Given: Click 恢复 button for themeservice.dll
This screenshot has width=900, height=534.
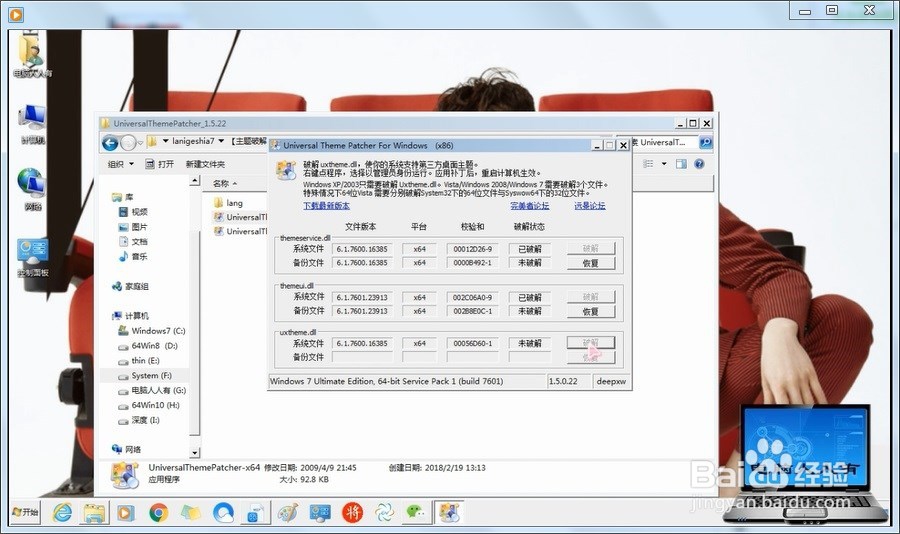Looking at the screenshot, I should [x=591, y=263].
